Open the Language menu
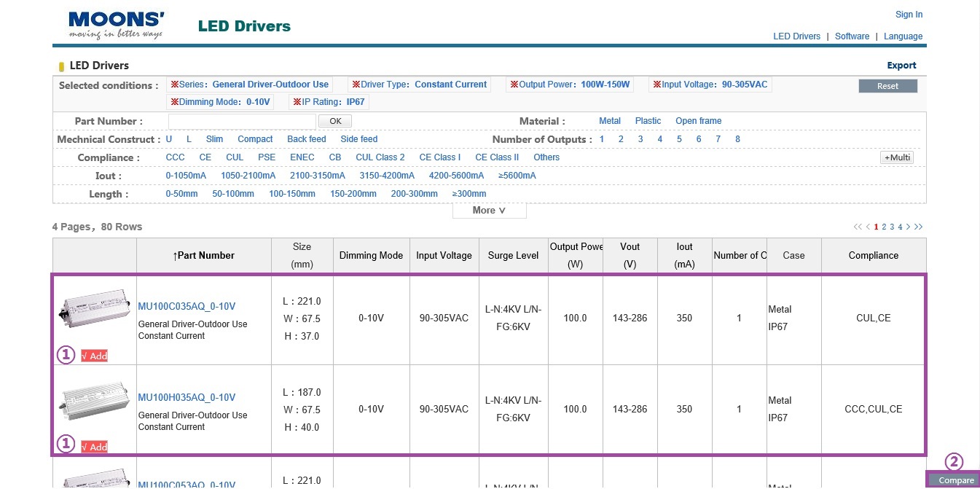Viewport: 980px width, 489px height. 903,36
